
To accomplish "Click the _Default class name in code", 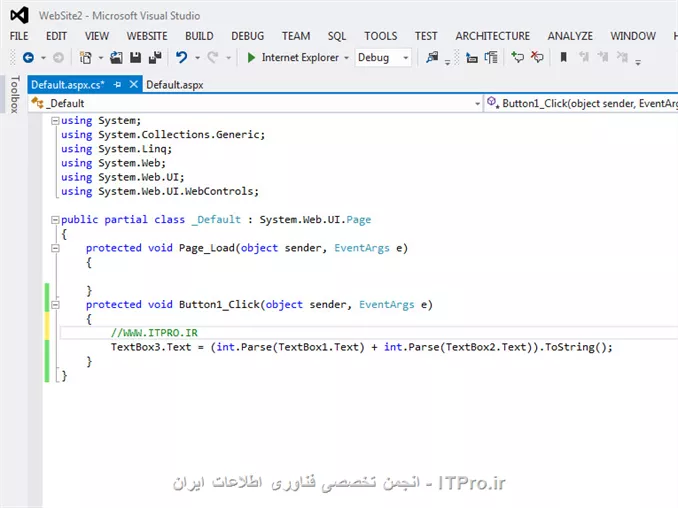I will (216, 220).
